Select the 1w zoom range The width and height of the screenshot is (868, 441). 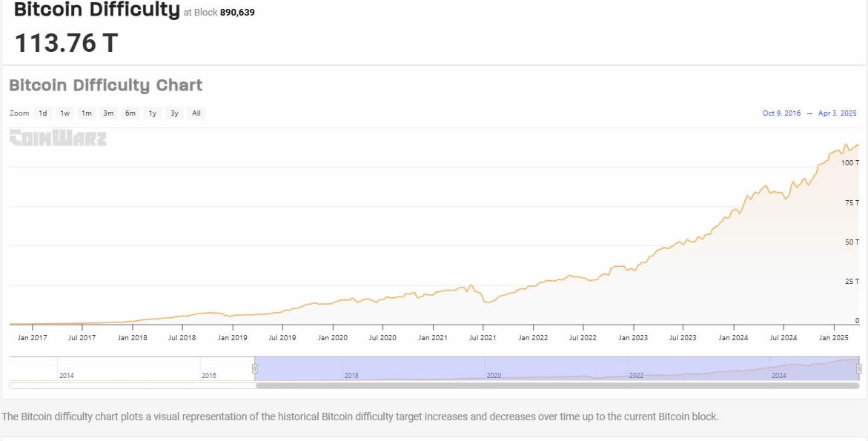click(65, 113)
